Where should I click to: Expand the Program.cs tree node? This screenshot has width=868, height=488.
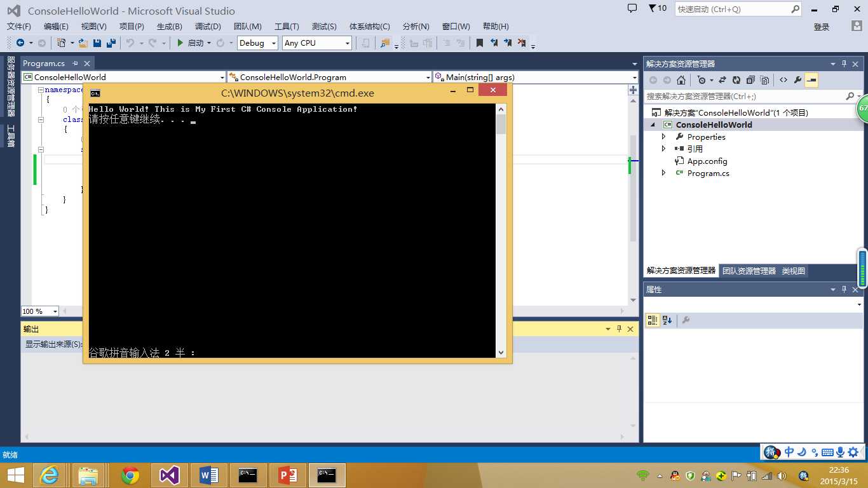click(663, 173)
